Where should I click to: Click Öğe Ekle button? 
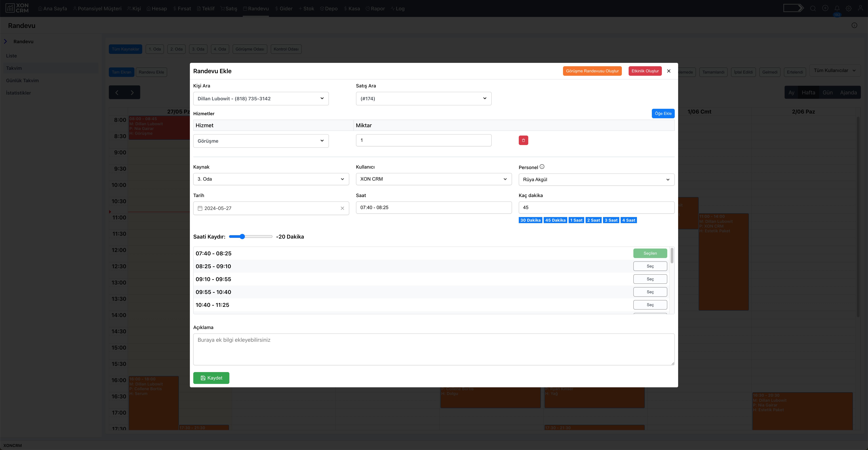[x=663, y=114]
